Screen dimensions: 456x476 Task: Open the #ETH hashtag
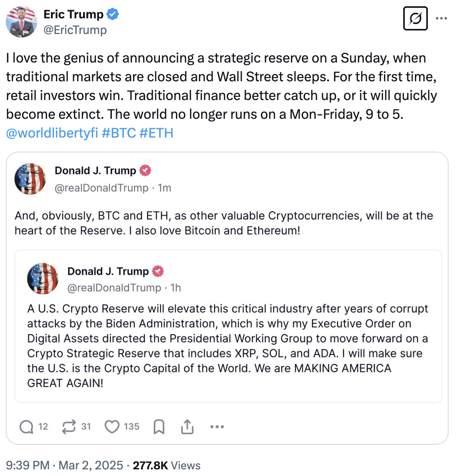tap(156, 133)
